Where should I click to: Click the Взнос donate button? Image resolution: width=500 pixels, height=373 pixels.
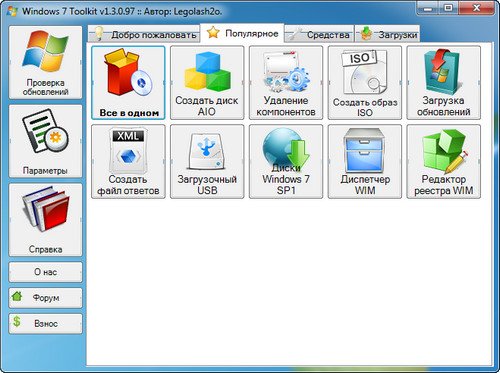point(45,323)
